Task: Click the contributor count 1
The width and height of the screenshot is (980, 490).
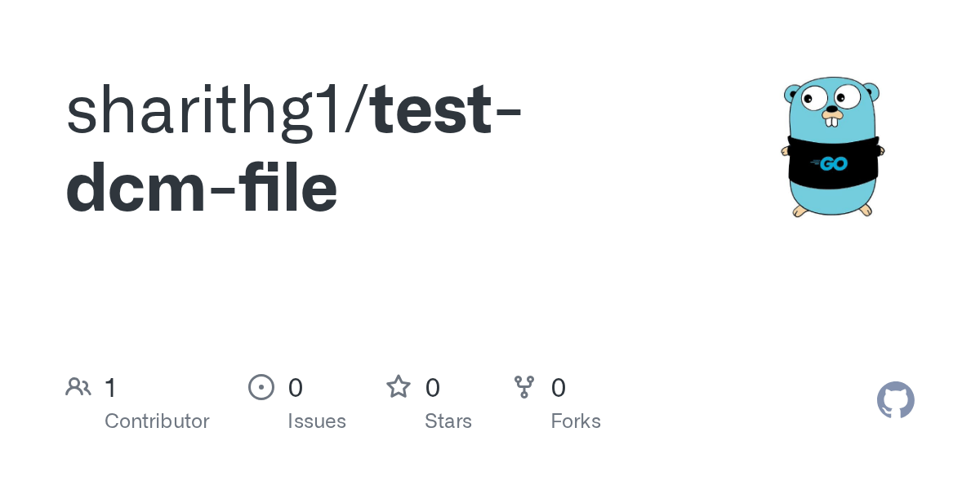Action: (x=110, y=387)
